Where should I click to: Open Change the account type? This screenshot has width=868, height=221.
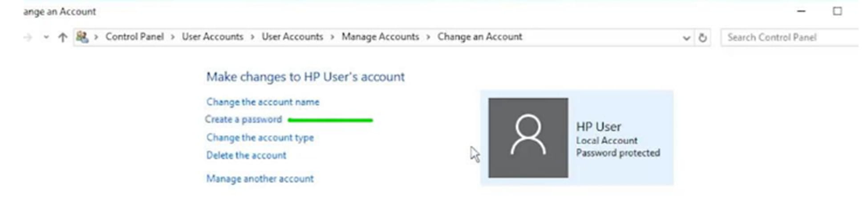260,138
